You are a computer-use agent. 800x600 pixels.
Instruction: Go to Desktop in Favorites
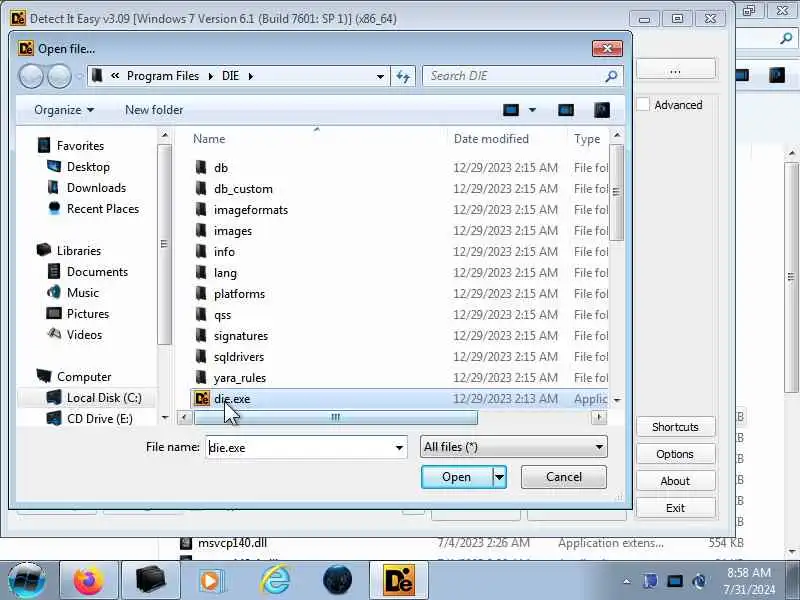88,167
